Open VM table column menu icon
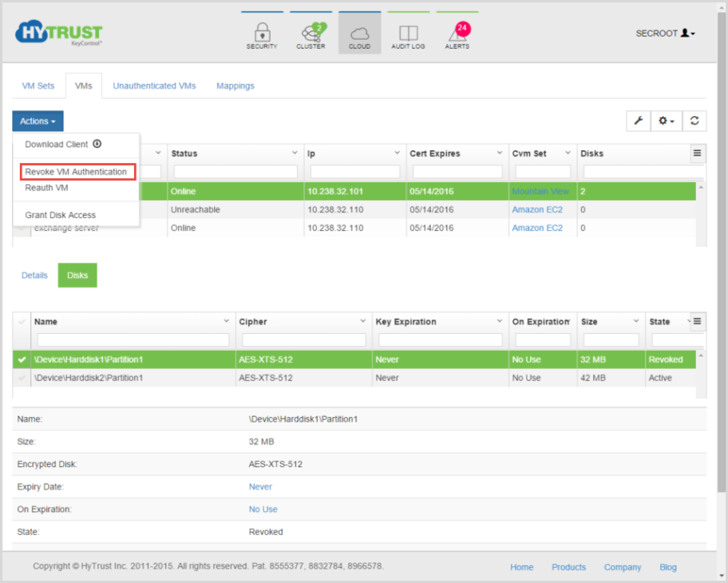Screen dimensions: 728x583 click(x=697, y=153)
